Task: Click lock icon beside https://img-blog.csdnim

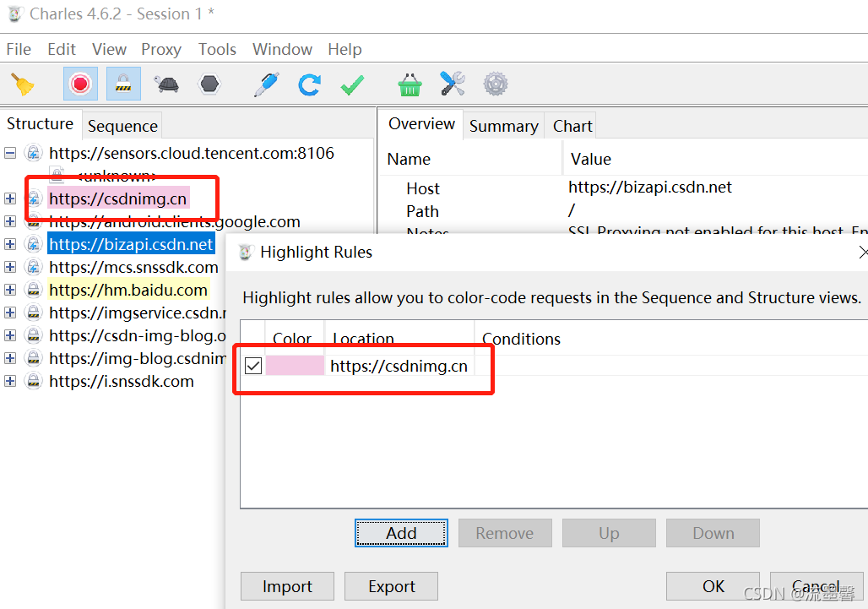Action: pos(34,358)
